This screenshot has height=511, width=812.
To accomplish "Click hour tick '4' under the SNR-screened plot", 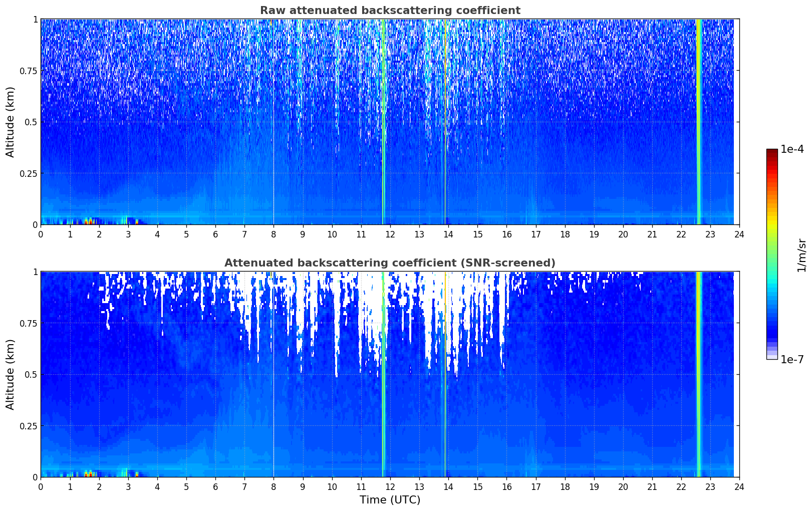I will [157, 486].
